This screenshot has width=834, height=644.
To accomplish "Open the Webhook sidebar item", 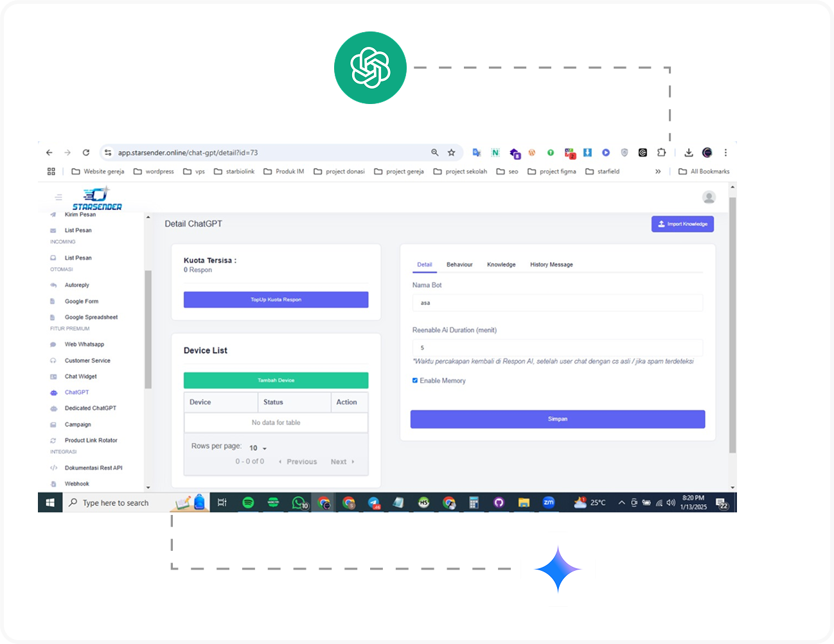I will click(x=76, y=484).
